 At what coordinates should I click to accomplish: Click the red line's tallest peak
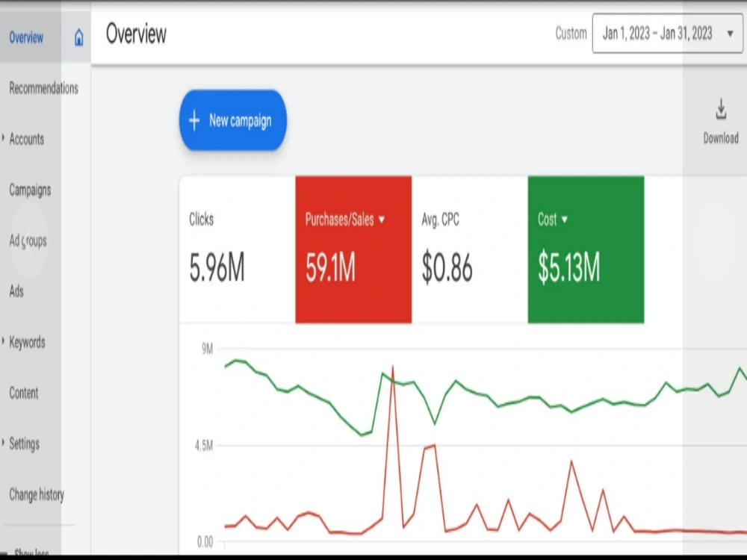click(393, 367)
